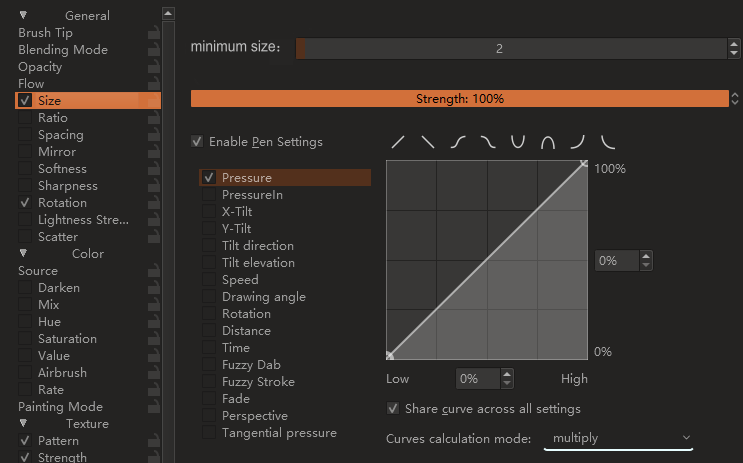Choose the U-shaped curve preset
The width and height of the screenshot is (743, 463).
pos(518,142)
